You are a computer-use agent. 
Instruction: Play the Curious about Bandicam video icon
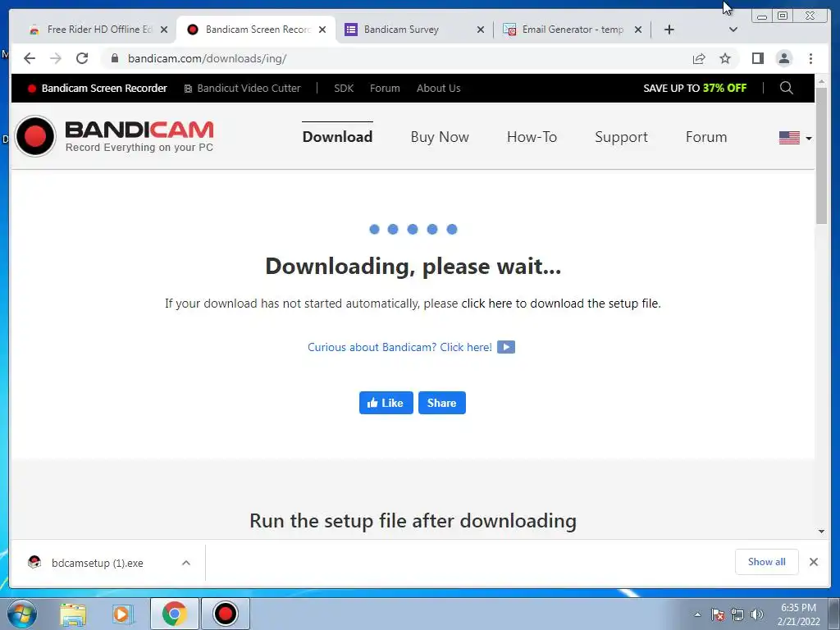(505, 347)
